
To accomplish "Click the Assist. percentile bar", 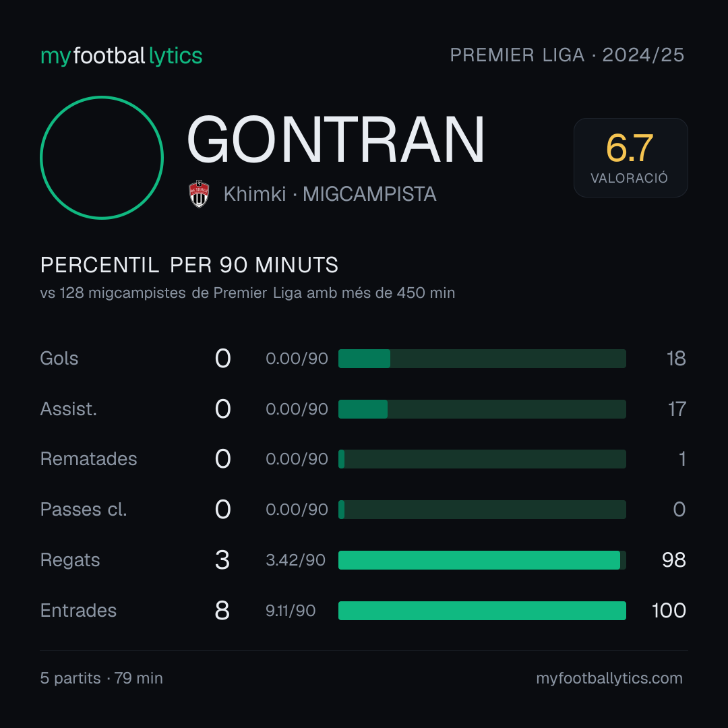I will pyautogui.click(x=482, y=409).
